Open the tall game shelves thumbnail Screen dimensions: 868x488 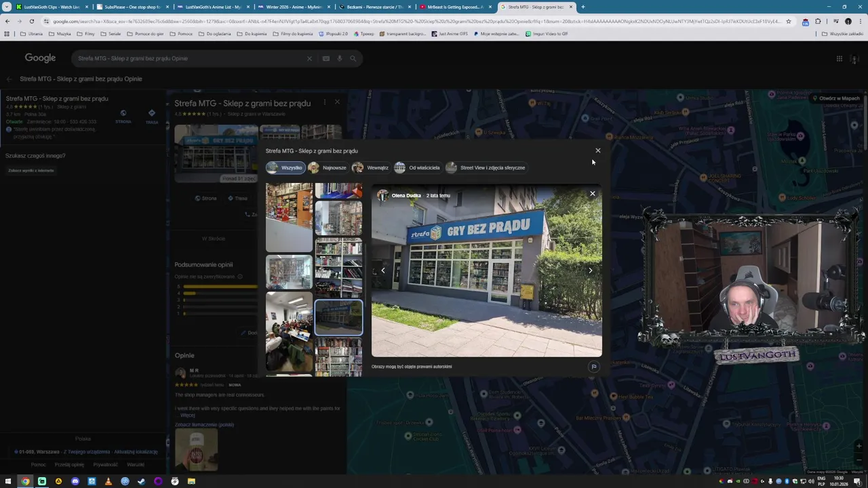tap(338, 267)
